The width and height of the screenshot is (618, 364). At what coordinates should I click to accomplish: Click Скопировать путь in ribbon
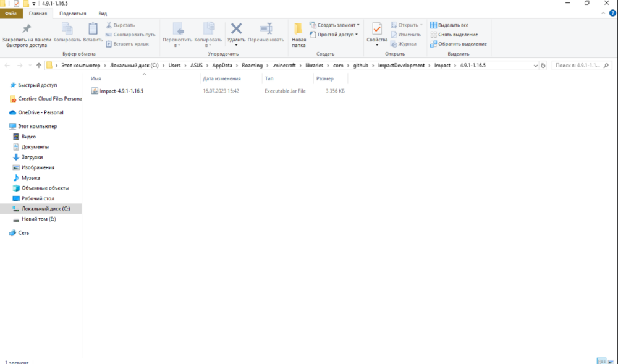click(x=130, y=35)
